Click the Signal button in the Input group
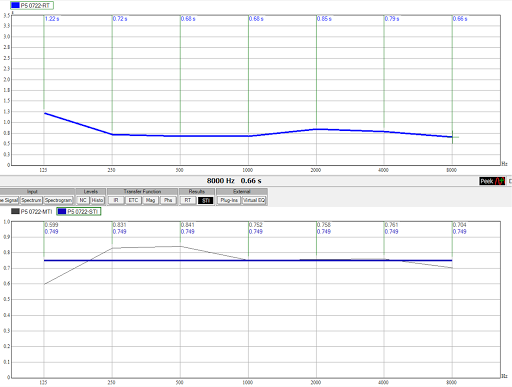 [x=9, y=200]
